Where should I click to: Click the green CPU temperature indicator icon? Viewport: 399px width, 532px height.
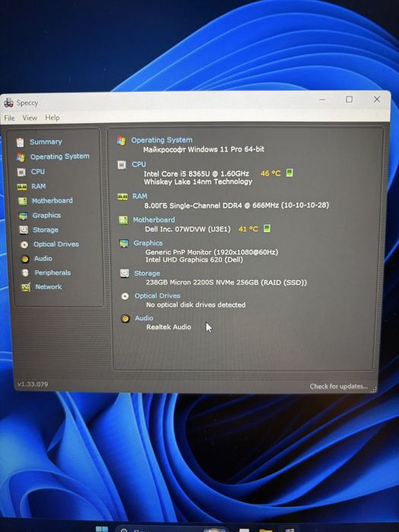289,173
